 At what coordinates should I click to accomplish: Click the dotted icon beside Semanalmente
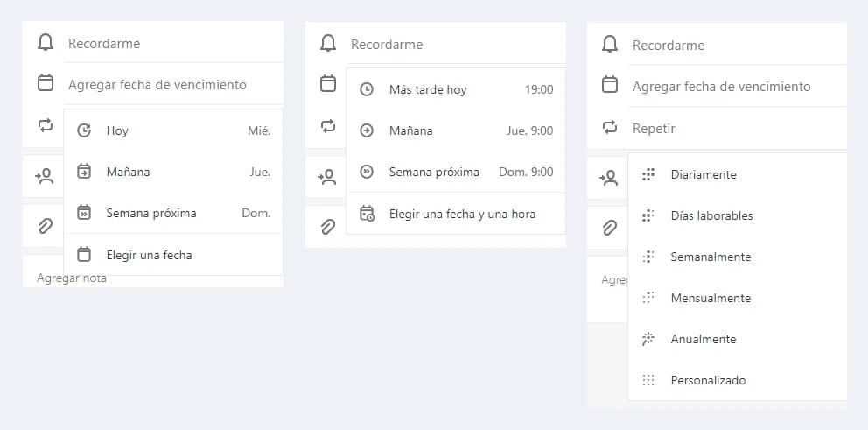(648, 257)
